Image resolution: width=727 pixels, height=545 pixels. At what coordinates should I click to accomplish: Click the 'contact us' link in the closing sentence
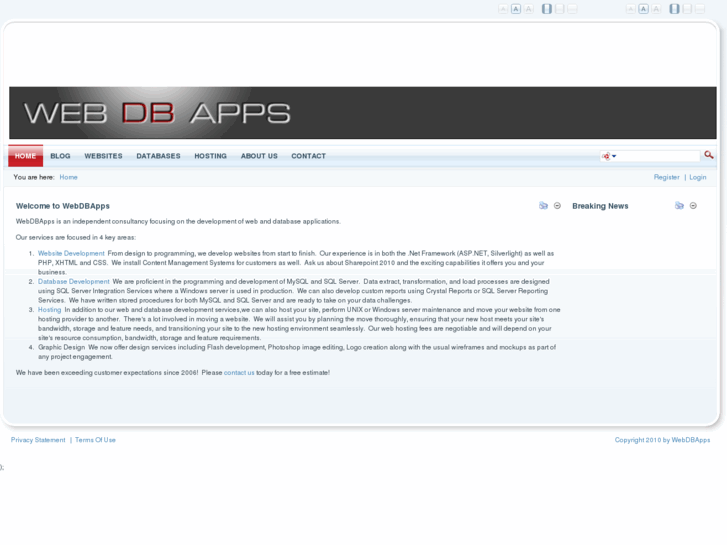[x=239, y=372]
